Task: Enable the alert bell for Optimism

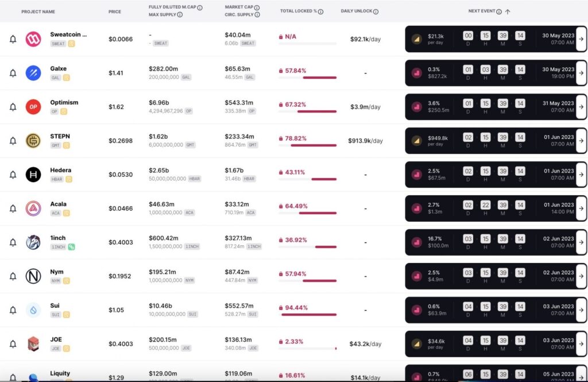Action: coord(13,107)
